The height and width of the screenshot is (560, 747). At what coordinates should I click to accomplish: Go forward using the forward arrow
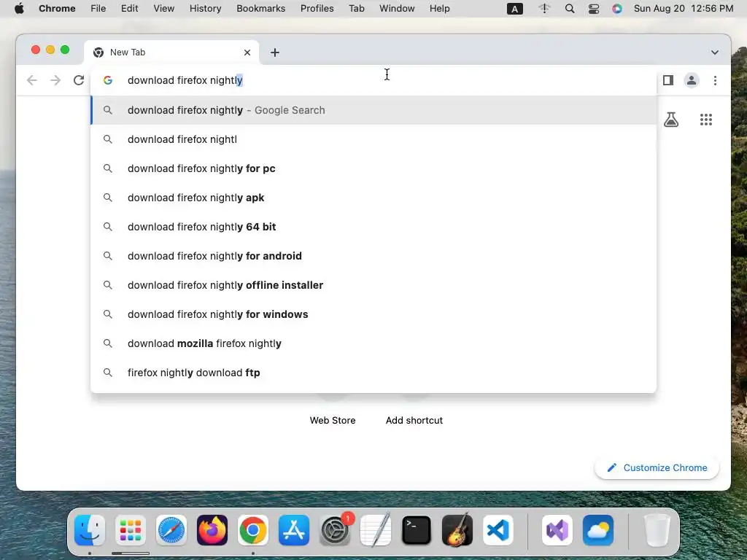tap(55, 80)
